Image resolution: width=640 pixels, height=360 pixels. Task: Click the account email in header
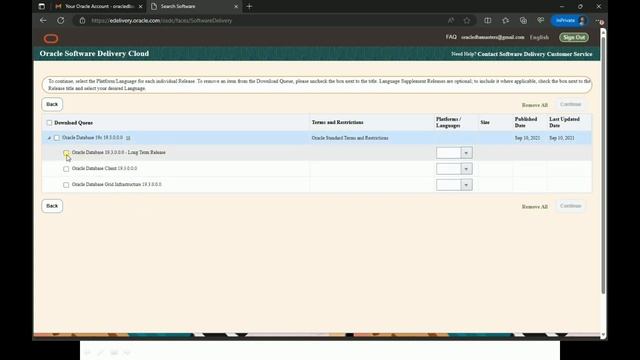pyautogui.click(x=493, y=37)
